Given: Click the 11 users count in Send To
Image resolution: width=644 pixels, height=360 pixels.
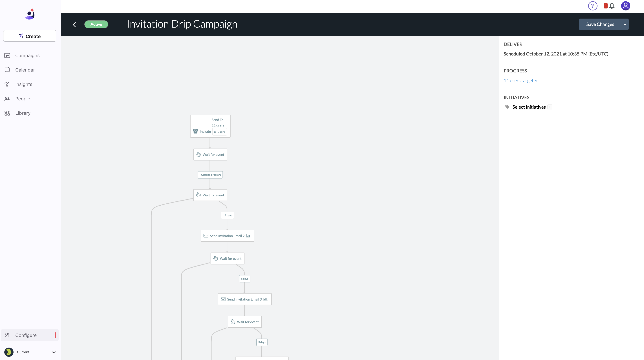Looking at the screenshot, I should coord(218,125).
